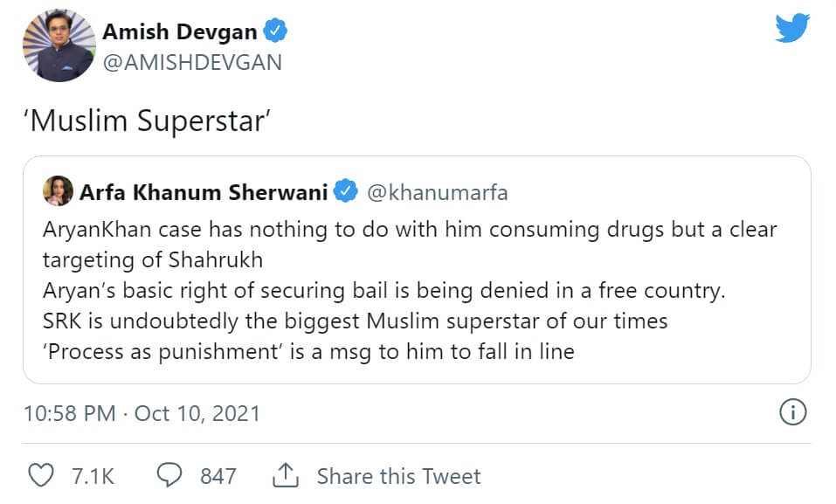Click the share upload arrow icon
836x504 pixels.
(286, 475)
